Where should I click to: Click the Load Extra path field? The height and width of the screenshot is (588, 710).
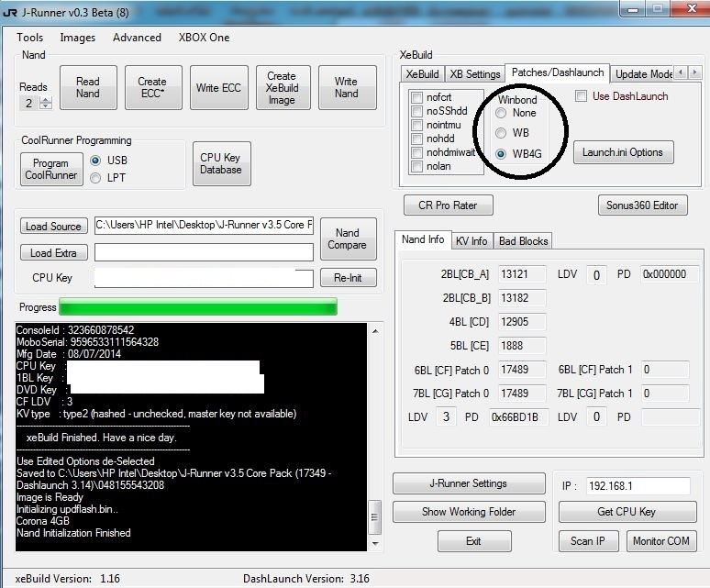[x=204, y=252]
